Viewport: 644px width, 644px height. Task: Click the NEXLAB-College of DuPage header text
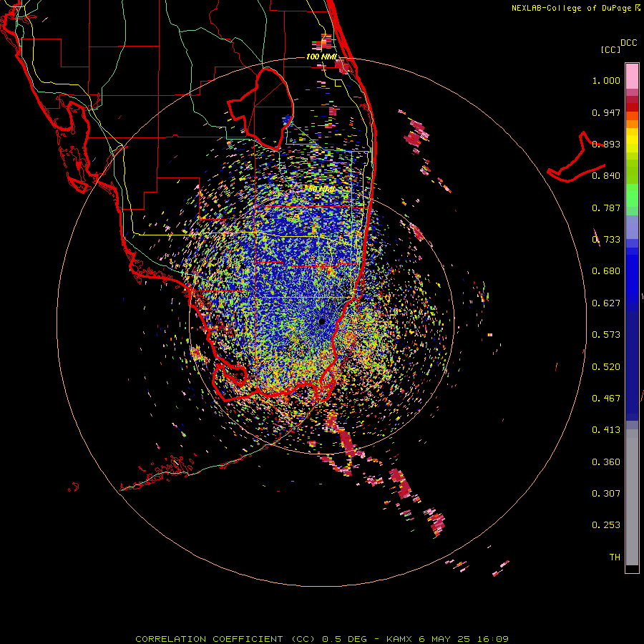pos(571,8)
